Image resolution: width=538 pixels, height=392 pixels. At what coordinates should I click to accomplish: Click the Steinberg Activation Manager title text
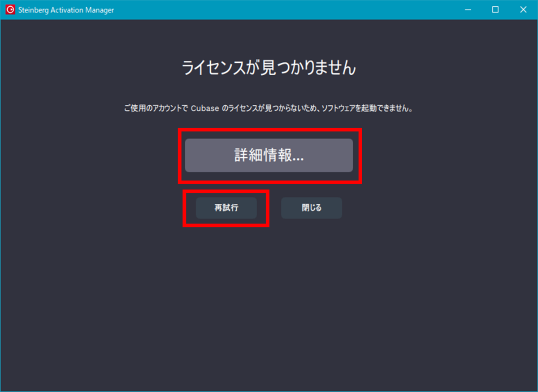pos(66,10)
